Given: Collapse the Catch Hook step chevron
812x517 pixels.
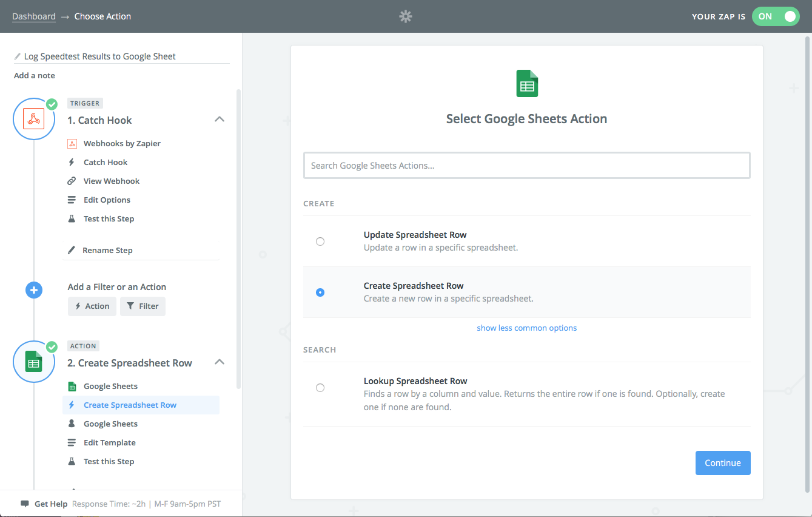Looking at the screenshot, I should point(220,120).
